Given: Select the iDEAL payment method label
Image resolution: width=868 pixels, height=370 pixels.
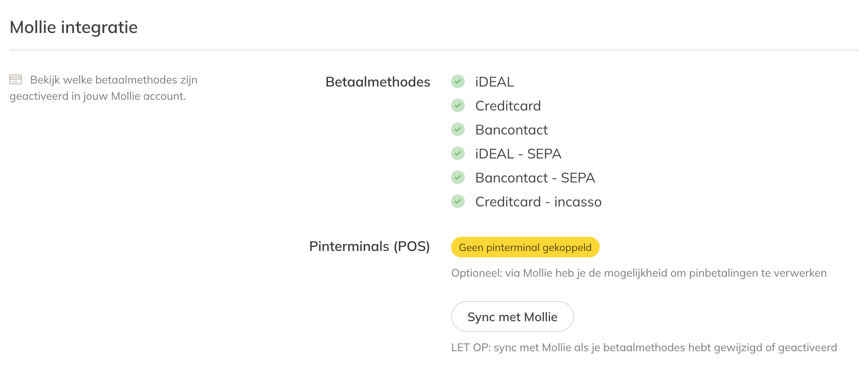Looking at the screenshot, I should (494, 82).
